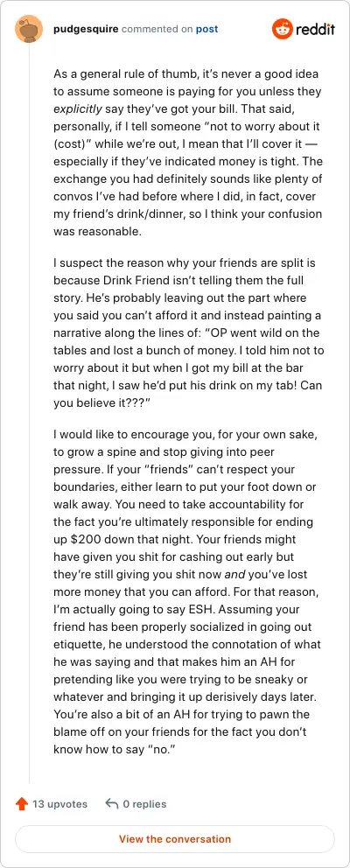The image size is (350, 868).
Task: Click the italicized word "explicitly"
Action: (x=78, y=108)
